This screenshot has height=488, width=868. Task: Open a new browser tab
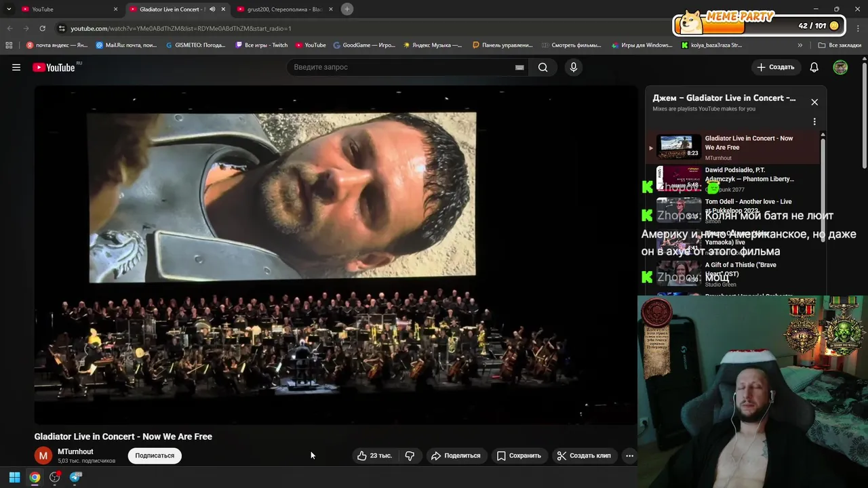[347, 9]
